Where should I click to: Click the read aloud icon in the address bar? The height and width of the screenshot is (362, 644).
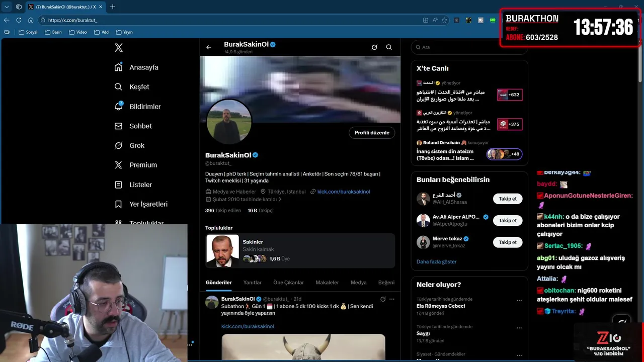pos(435,20)
